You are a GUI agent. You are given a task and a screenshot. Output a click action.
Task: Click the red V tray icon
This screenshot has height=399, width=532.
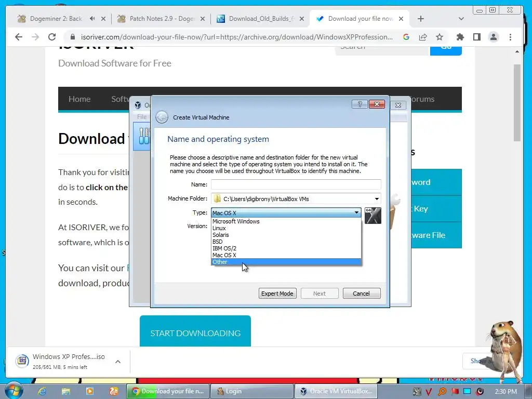(x=429, y=392)
